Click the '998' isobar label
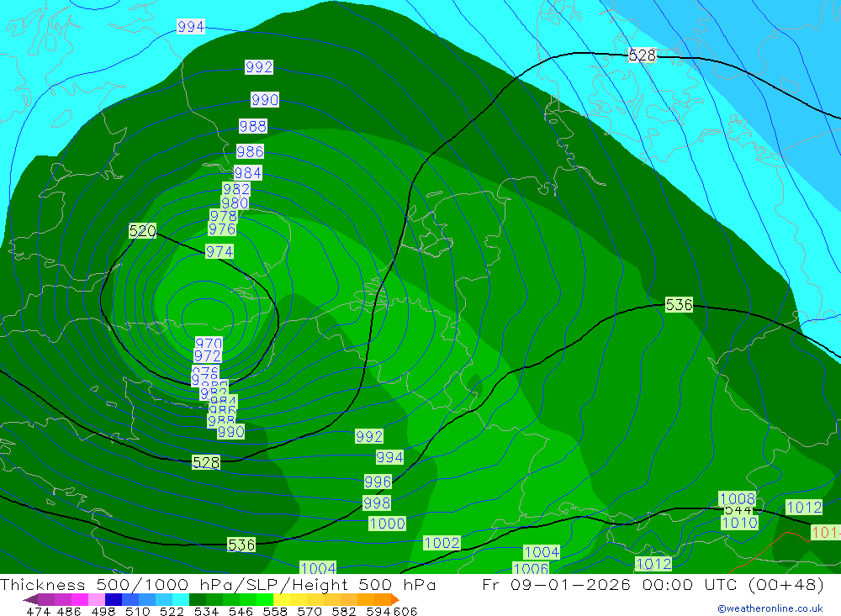This screenshot has width=841, height=616. tap(377, 503)
